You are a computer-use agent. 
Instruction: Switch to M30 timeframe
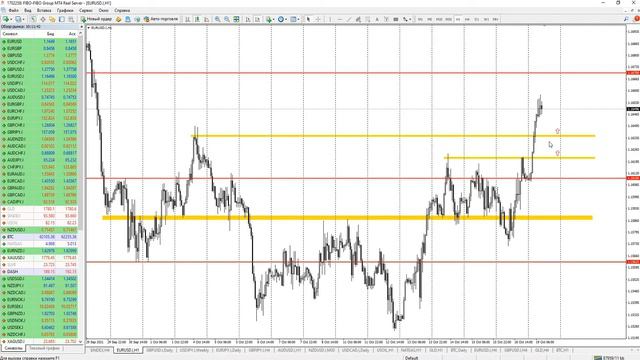(449, 19)
